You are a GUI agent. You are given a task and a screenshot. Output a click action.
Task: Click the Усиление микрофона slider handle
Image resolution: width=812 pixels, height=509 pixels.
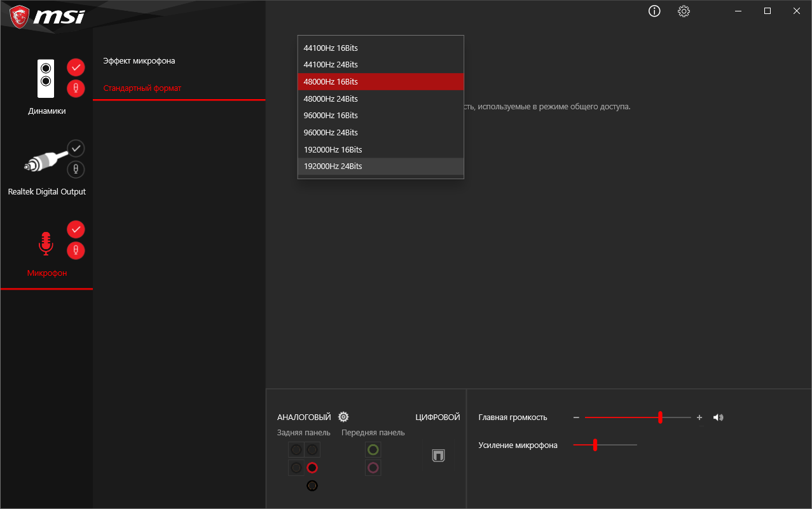pyautogui.click(x=595, y=445)
